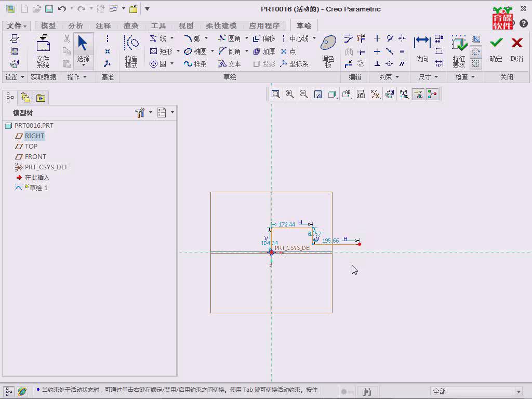
Task: Click the Zoom In magnifier icon
Action: 290,95
